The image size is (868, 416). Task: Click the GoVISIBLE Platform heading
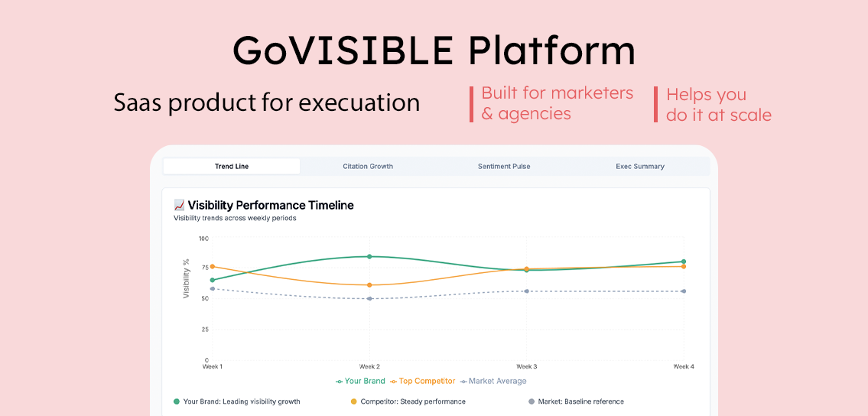pos(434,50)
